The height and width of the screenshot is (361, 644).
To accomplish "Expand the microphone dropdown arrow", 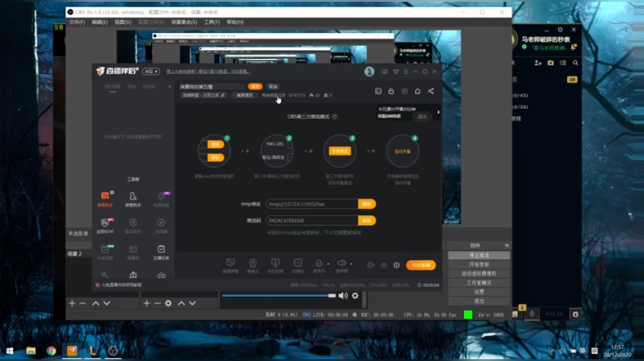I will [x=328, y=264].
